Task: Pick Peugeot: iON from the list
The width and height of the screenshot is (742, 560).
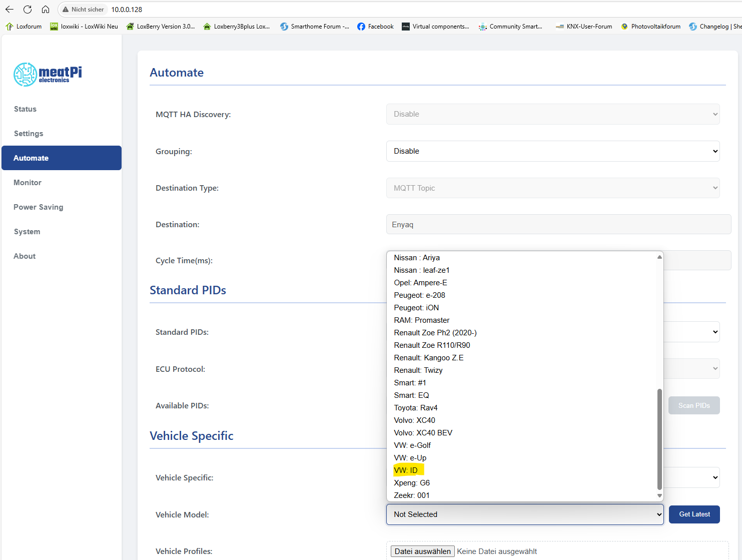Action: coord(522,308)
